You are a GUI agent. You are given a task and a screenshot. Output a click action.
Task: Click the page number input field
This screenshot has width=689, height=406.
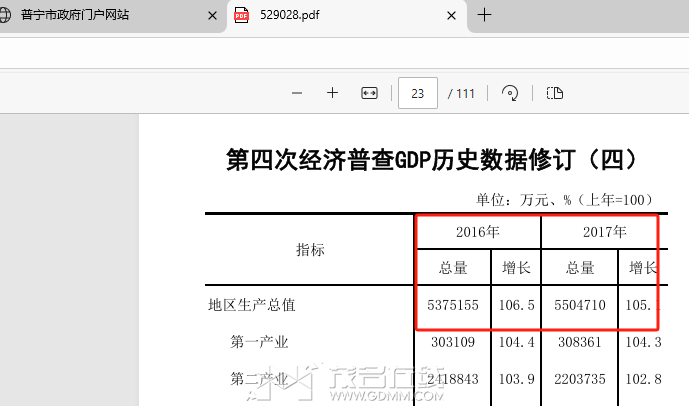pyautogui.click(x=417, y=93)
